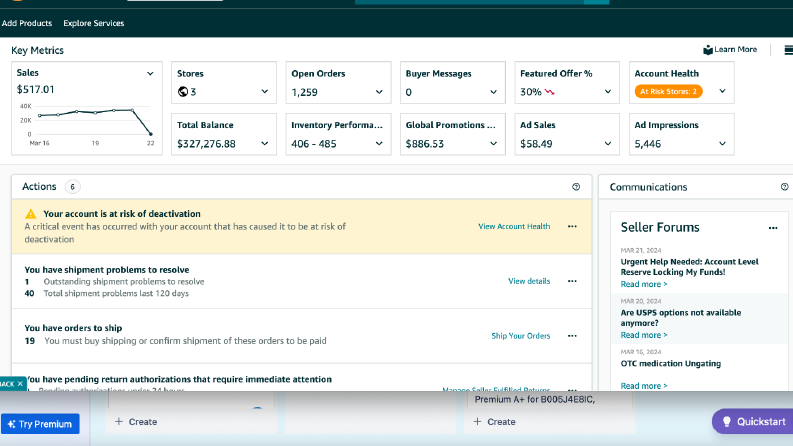The image size is (793, 446).
Task: Click the pending return authorizations heading
Action: click(x=178, y=379)
